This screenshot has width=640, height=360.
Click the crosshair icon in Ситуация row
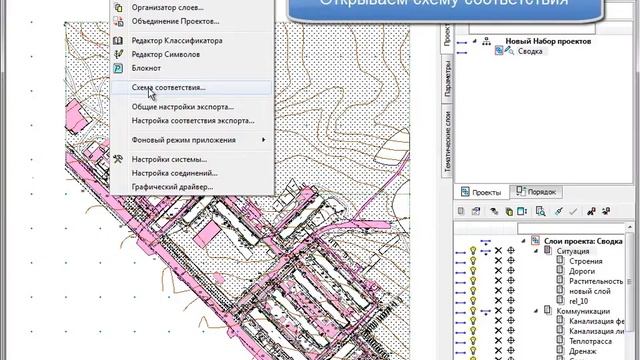[x=511, y=251]
